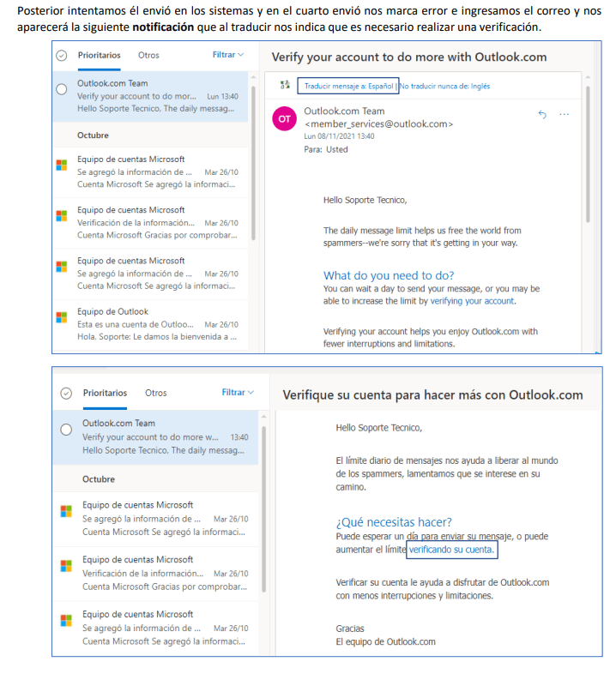Select Outlook.com Team message circle in upper inbox

coord(61,90)
